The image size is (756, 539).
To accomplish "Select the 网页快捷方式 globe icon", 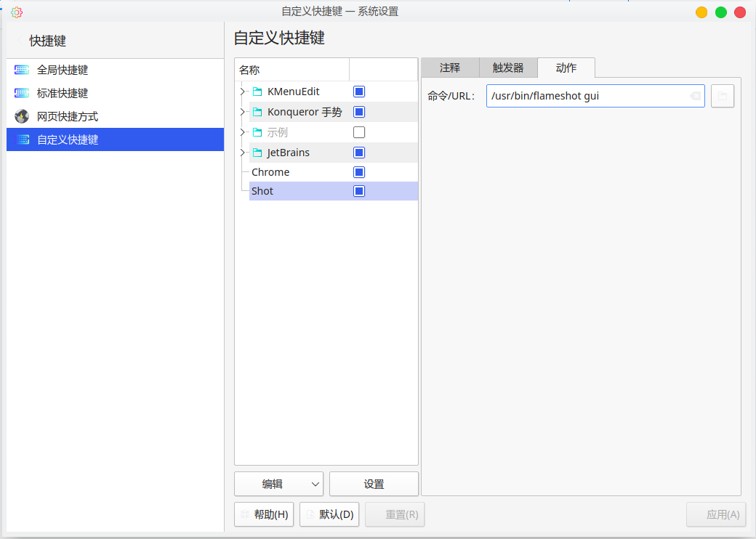I will click(x=21, y=116).
